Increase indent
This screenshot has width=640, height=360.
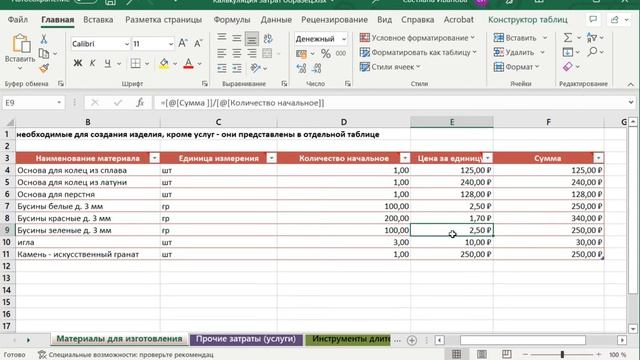pyautogui.click(x=237, y=68)
